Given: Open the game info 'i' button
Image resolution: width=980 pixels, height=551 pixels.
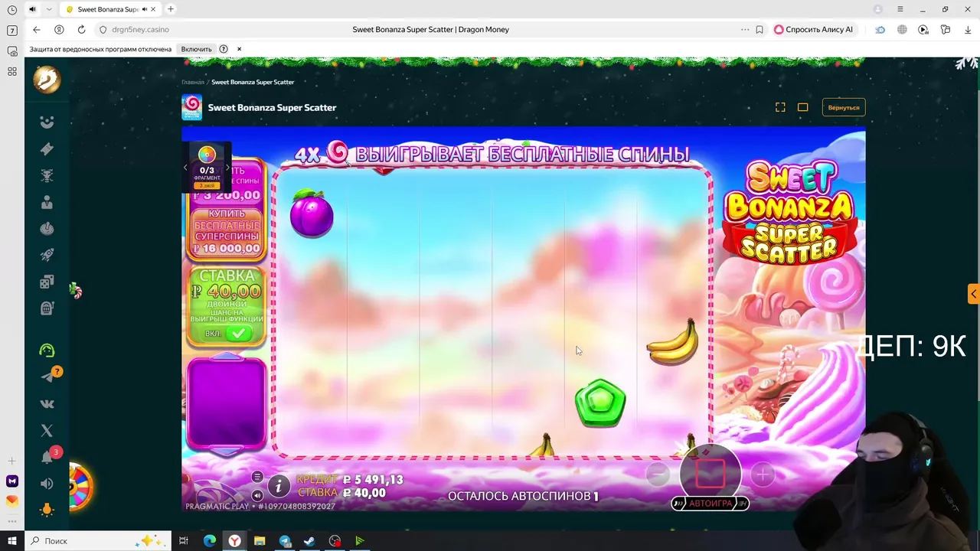Looking at the screenshot, I should [x=279, y=485].
